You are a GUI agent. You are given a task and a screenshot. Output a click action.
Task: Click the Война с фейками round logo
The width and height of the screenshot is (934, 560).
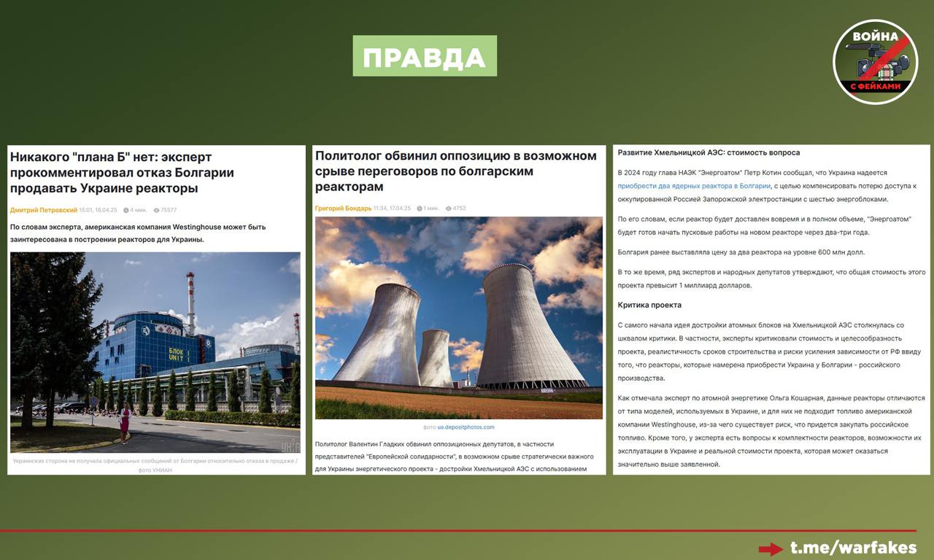pyautogui.click(x=875, y=61)
